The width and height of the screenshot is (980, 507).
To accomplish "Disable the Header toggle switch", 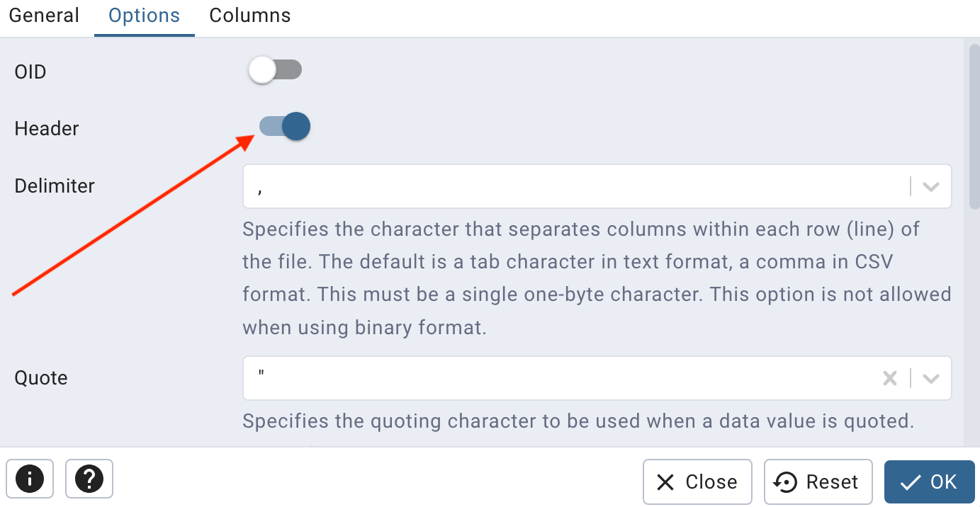I will coord(285,127).
